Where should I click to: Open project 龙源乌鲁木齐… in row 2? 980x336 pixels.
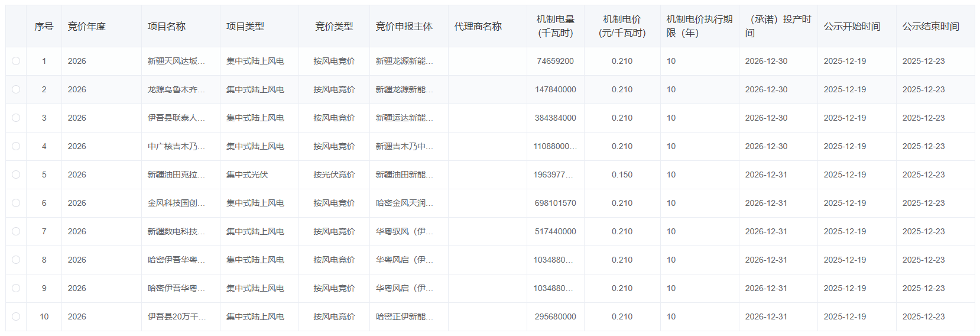(x=176, y=89)
